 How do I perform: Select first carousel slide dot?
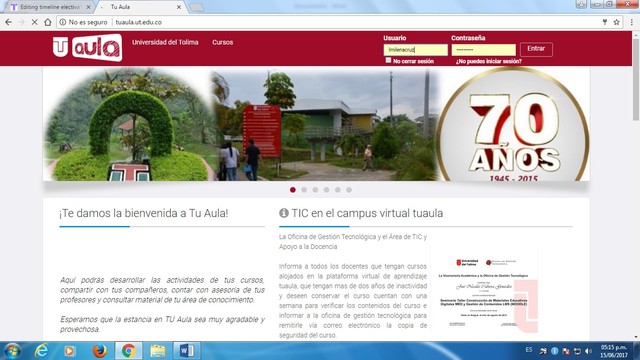pyautogui.click(x=293, y=190)
